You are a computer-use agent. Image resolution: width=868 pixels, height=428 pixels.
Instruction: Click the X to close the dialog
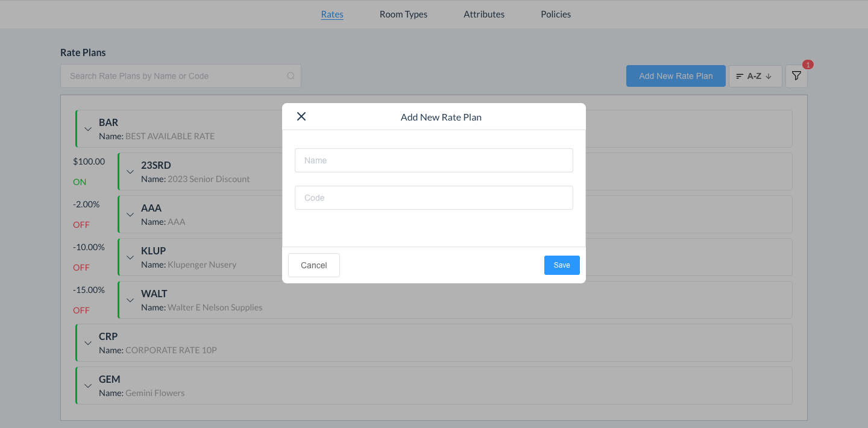[301, 116]
